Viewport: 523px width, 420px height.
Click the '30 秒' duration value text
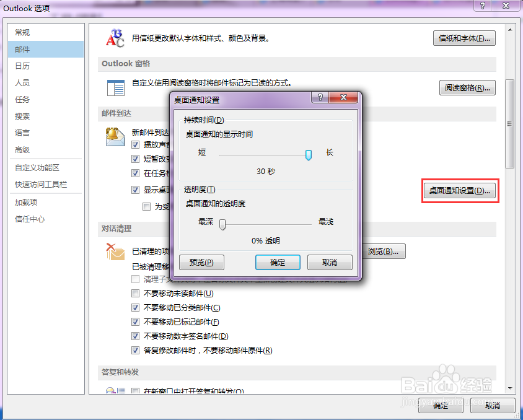pos(266,172)
